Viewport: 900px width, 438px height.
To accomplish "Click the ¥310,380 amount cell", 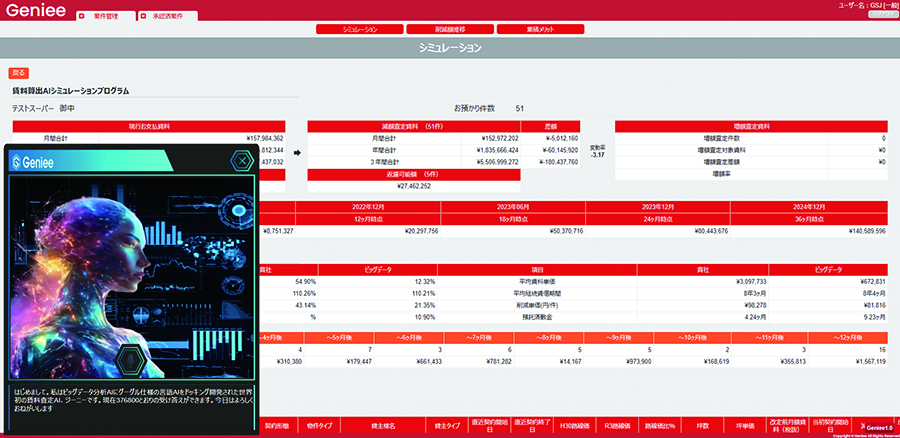I will point(288,362).
